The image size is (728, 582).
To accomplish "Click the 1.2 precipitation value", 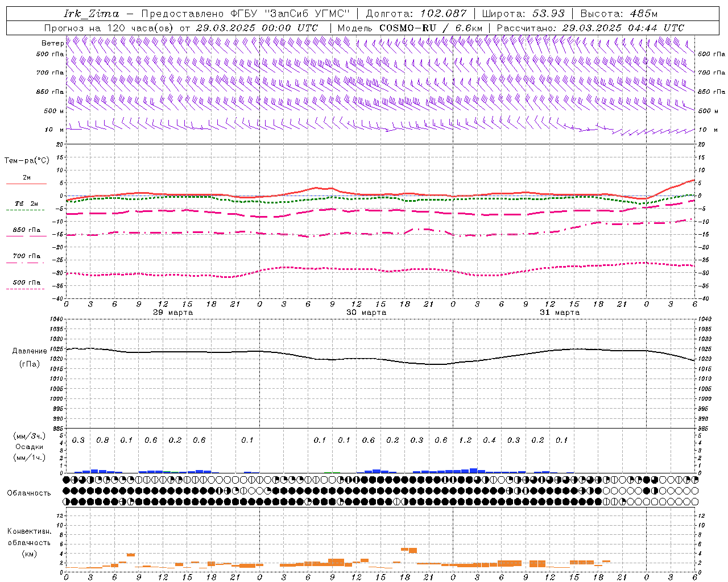I will click(x=465, y=440).
